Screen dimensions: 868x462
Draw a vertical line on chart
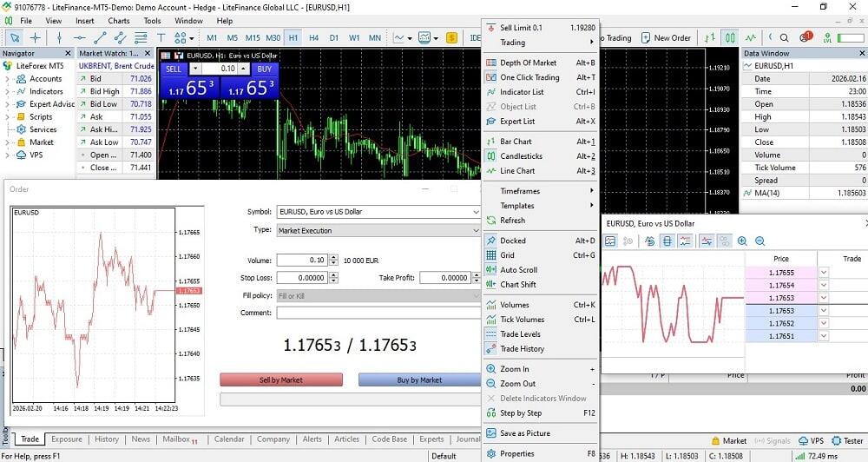click(59, 37)
